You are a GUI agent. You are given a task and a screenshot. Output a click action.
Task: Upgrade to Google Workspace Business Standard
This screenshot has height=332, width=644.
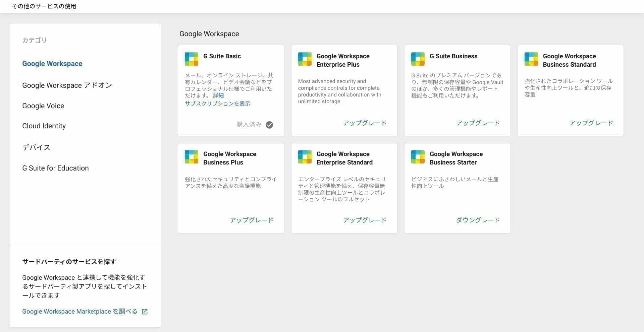tap(591, 123)
